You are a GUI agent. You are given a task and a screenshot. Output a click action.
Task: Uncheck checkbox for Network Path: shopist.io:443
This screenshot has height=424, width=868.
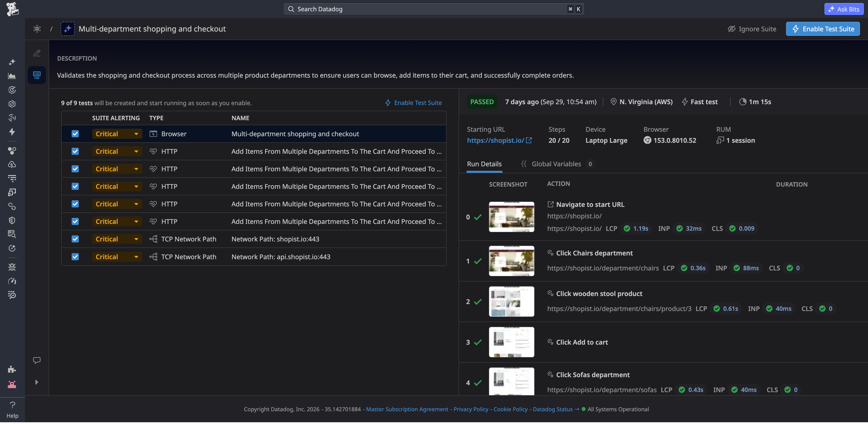click(x=75, y=239)
